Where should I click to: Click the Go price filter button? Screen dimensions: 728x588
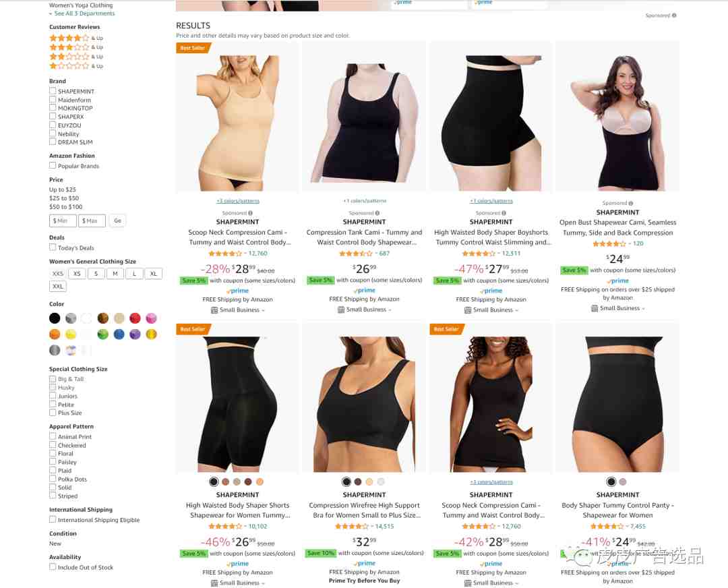pyautogui.click(x=117, y=220)
